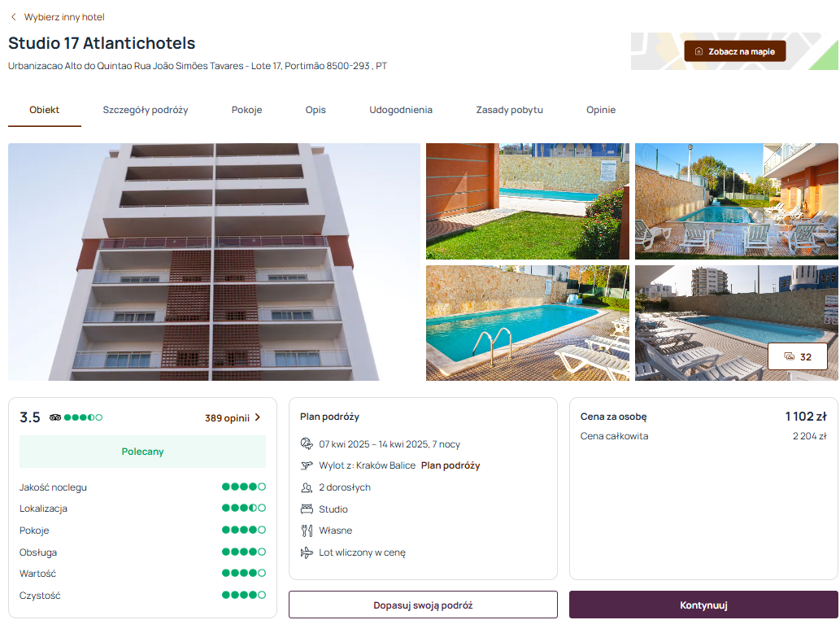
Task: Click the 3.5 rating score
Action: (x=30, y=417)
